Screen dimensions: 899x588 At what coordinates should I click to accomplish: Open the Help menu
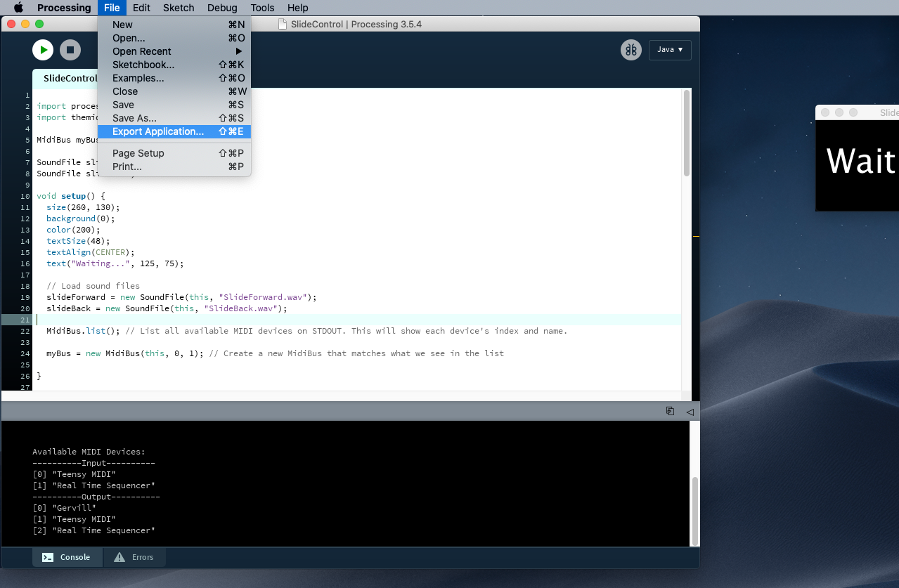pyautogui.click(x=298, y=8)
